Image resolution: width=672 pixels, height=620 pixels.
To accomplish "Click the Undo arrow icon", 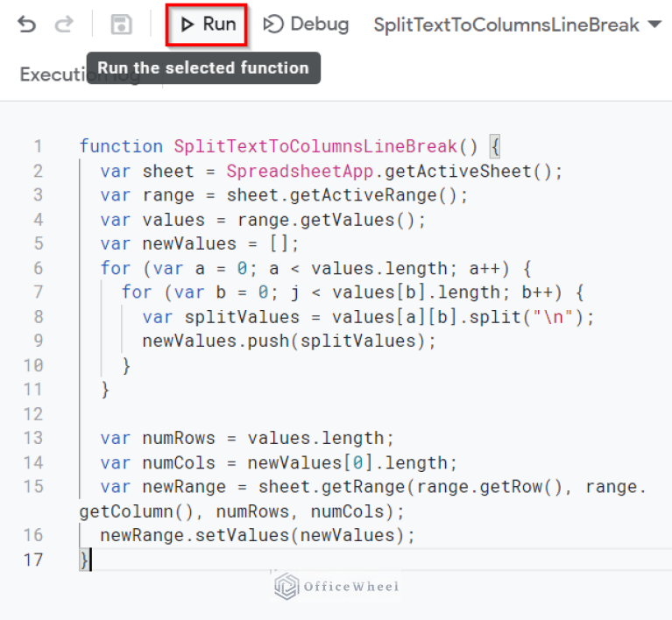I will [x=26, y=25].
